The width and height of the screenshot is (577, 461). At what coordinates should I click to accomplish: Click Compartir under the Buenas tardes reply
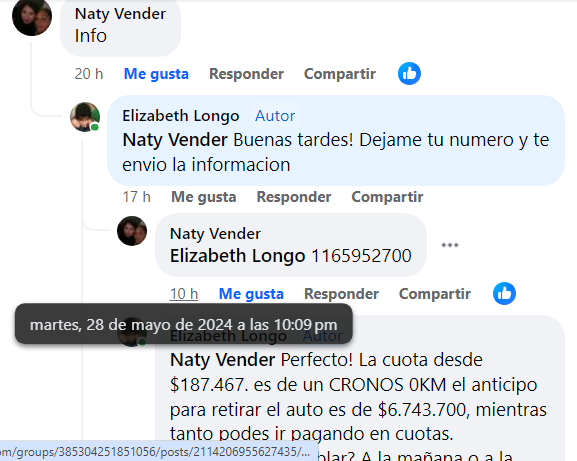[387, 197]
